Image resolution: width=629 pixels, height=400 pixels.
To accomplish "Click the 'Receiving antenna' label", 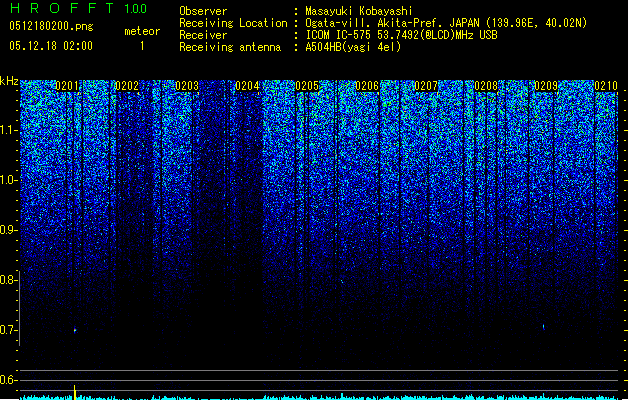I will point(230,47).
